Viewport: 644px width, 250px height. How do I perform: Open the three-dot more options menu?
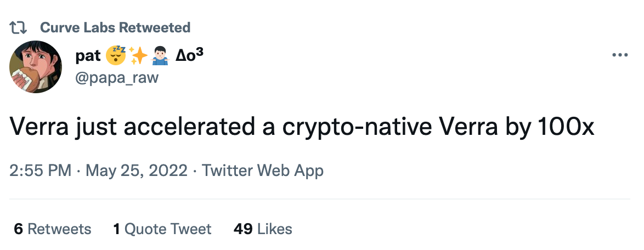coord(620,55)
